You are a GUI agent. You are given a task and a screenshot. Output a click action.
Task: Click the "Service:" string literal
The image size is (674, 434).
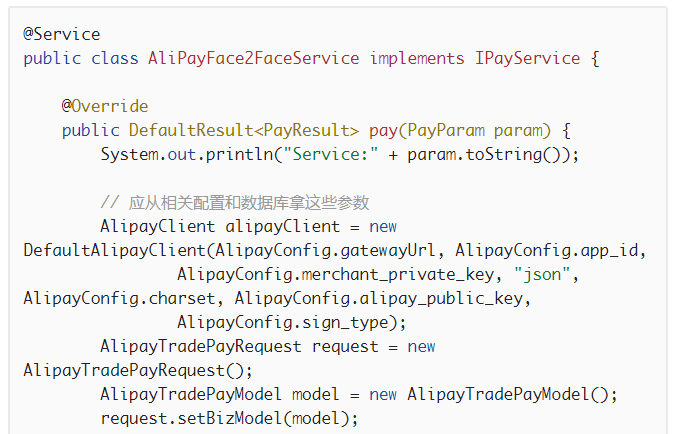[x=331, y=154]
